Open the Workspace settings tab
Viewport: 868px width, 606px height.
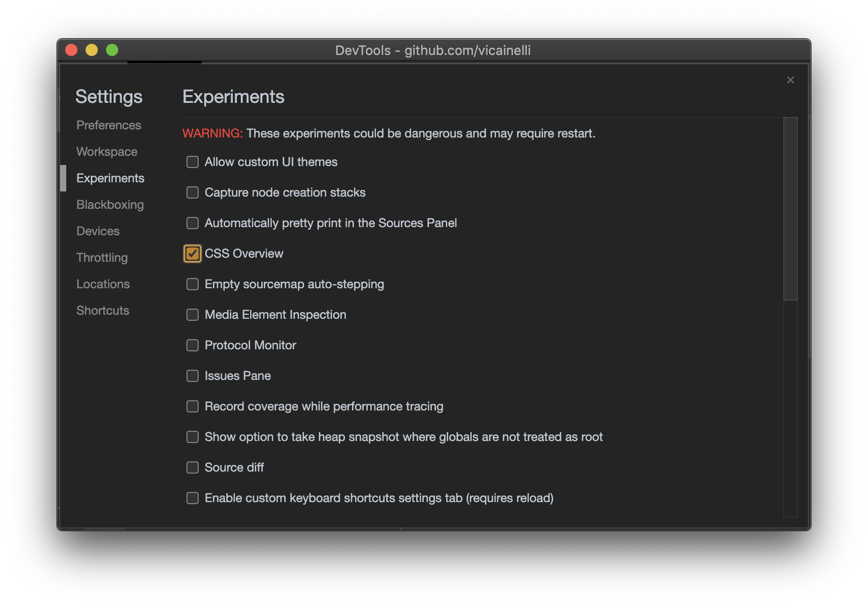(x=107, y=152)
